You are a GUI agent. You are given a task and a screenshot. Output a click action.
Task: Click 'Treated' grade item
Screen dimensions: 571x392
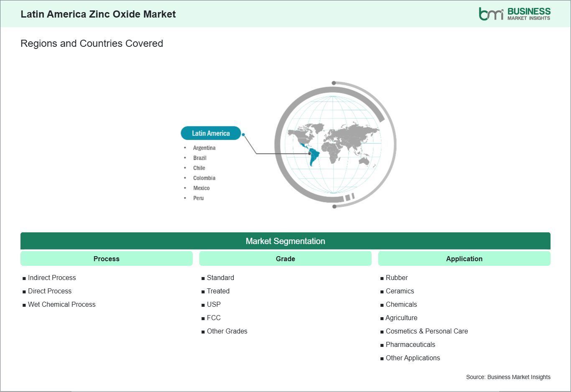[218, 291]
